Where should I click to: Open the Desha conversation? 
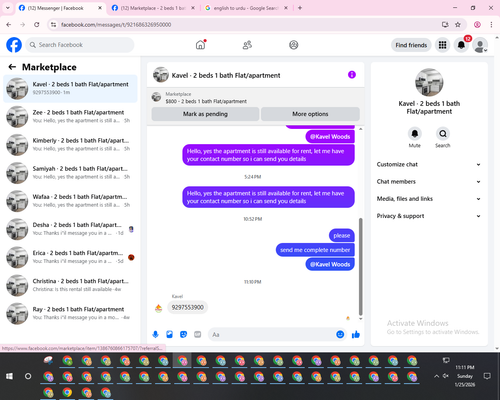[70, 229]
